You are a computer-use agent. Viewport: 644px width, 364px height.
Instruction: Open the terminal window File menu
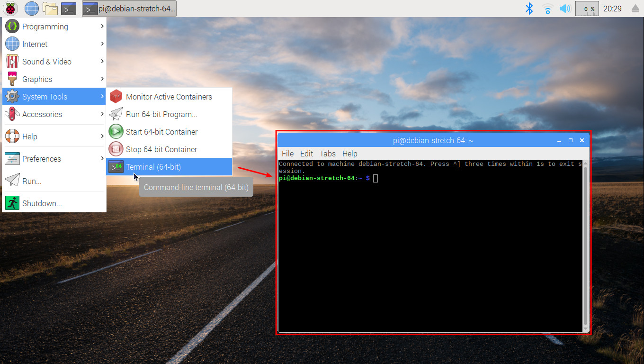pos(287,154)
